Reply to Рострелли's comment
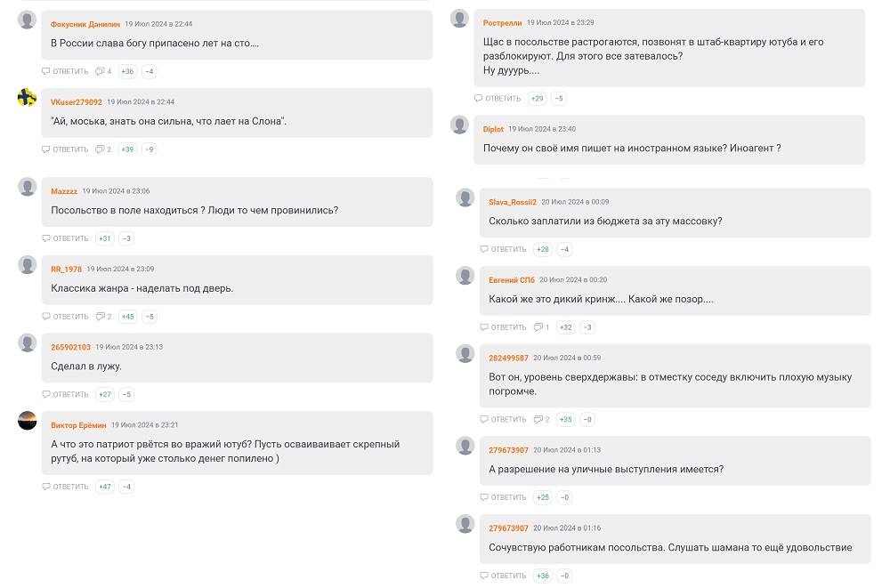This screenshot has width=890, height=588. coord(498,99)
